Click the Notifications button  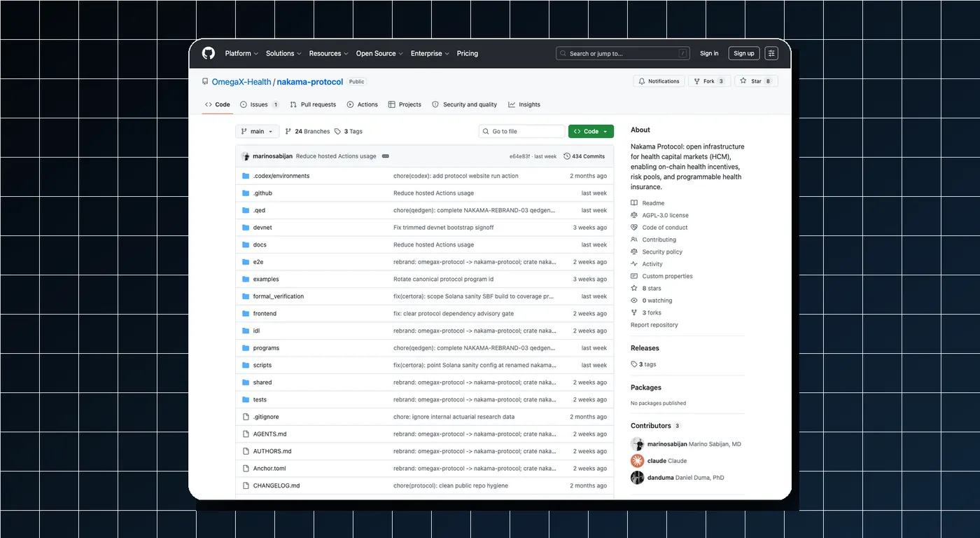659,81
